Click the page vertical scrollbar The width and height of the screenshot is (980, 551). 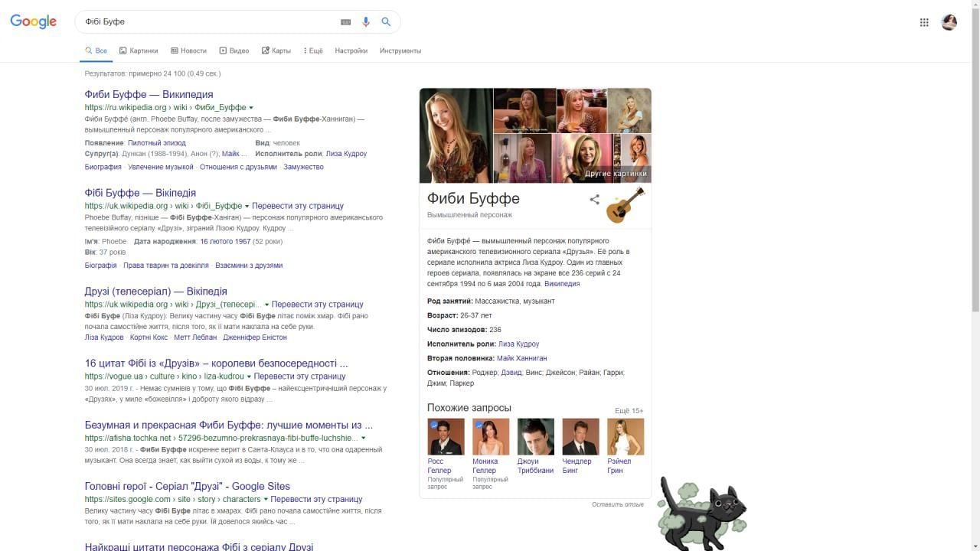click(x=975, y=161)
